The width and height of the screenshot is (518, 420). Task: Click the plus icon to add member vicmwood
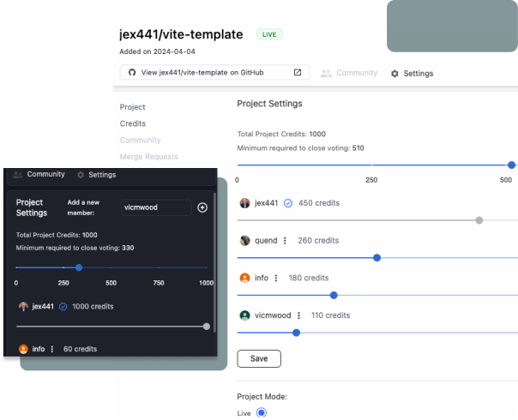(x=202, y=207)
